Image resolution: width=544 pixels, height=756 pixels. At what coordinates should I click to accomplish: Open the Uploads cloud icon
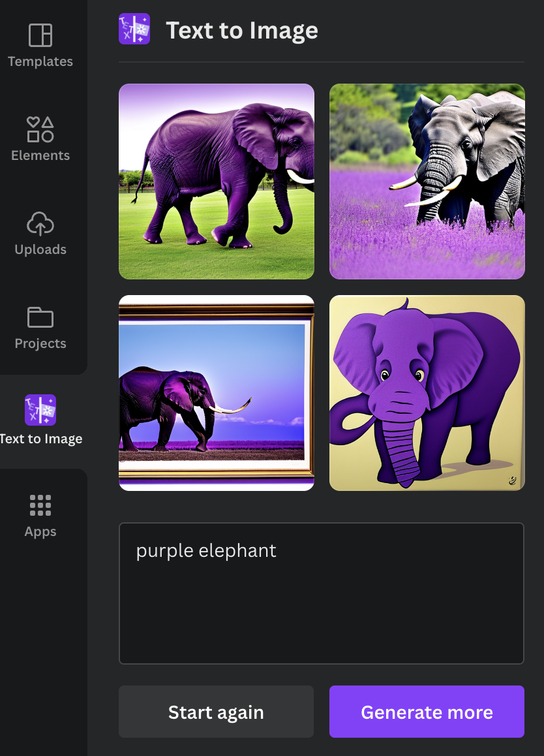click(40, 224)
